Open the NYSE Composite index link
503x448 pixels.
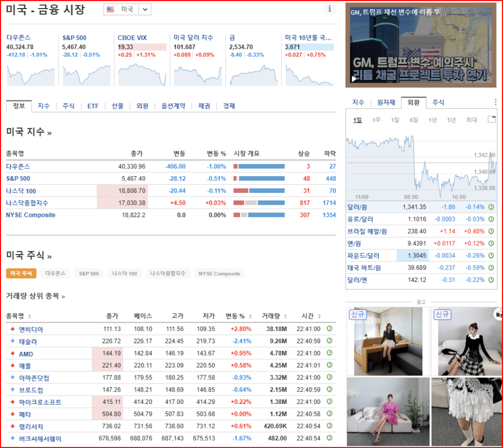pos(31,215)
